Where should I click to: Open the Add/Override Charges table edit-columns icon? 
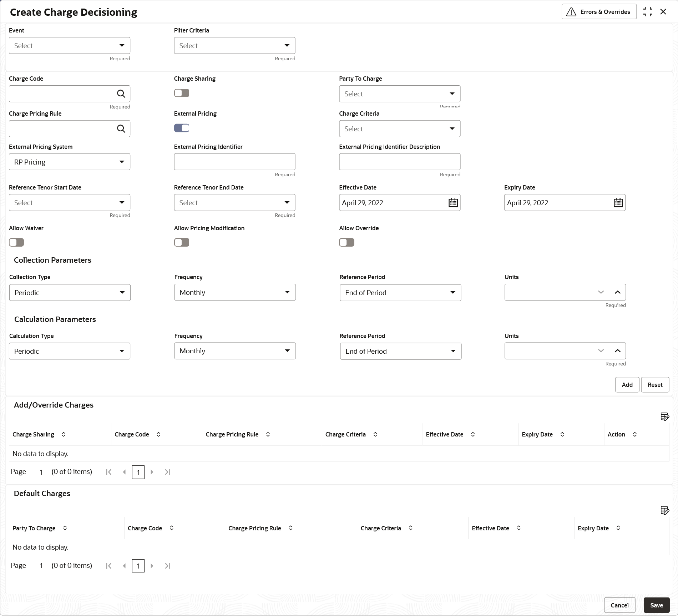click(665, 417)
